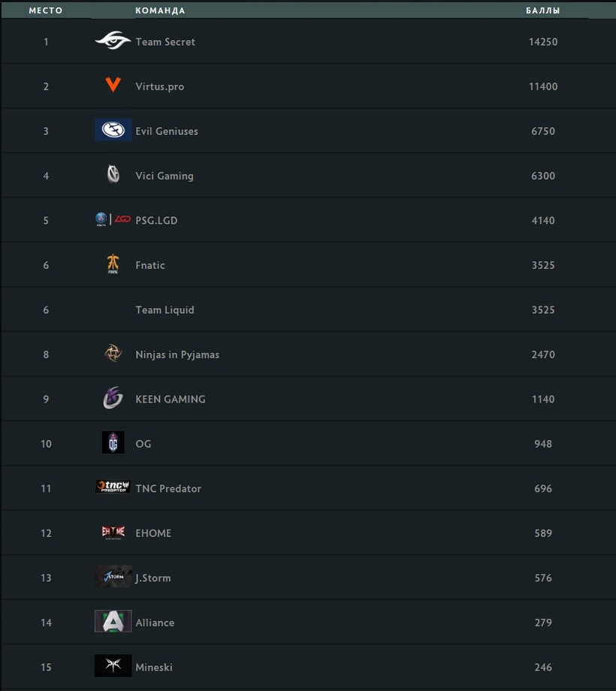Click the orange Fnatic logo
The height and width of the screenshot is (691, 616).
point(113,264)
